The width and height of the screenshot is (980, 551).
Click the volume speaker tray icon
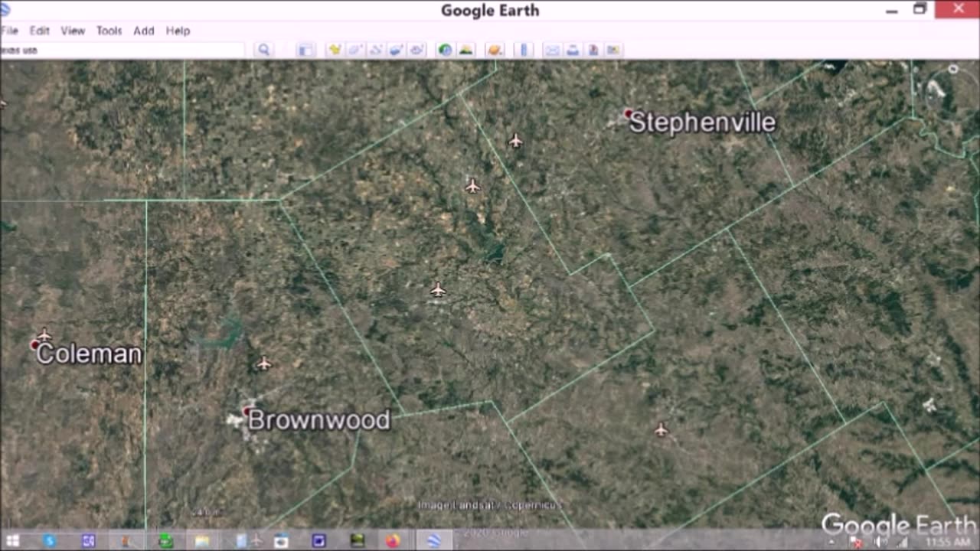tap(880, 542)
